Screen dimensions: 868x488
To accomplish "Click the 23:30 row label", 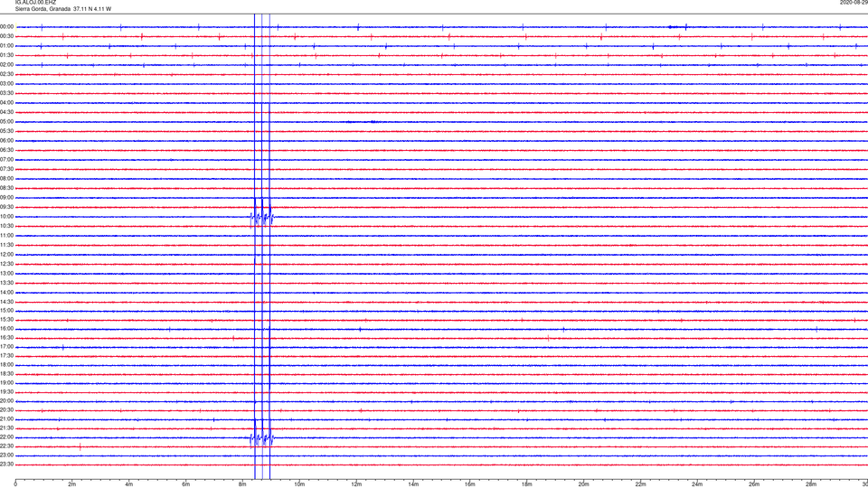I will (x=6, y=465).
